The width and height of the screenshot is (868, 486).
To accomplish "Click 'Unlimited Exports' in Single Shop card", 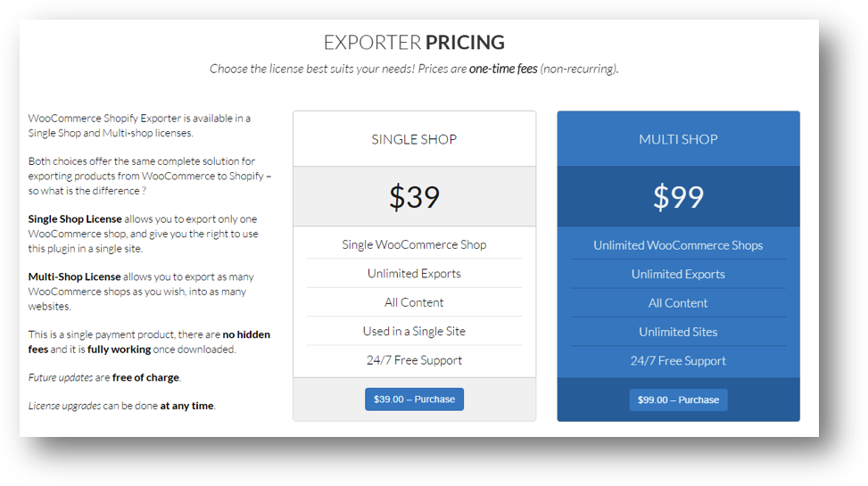I will [414, 274].
